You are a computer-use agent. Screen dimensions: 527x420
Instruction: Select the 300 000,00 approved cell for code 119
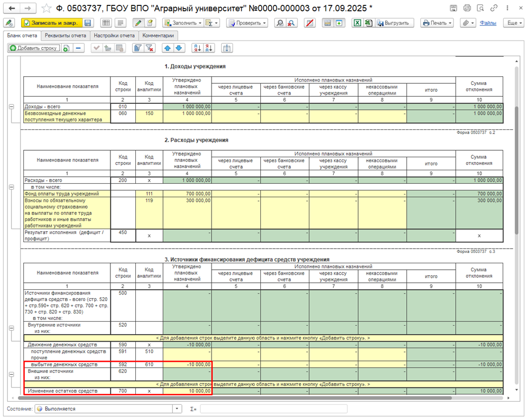pyautogui.click(x=187, y=213)
